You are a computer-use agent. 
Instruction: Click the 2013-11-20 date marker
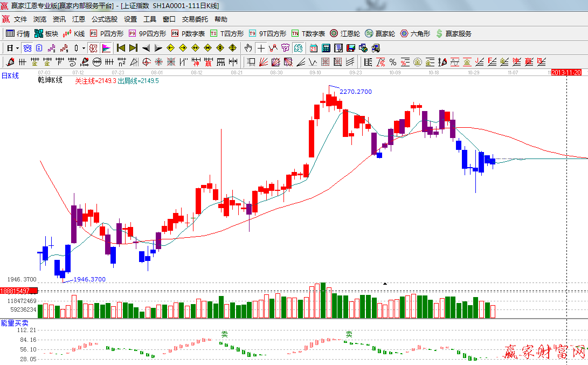(570, 72)
